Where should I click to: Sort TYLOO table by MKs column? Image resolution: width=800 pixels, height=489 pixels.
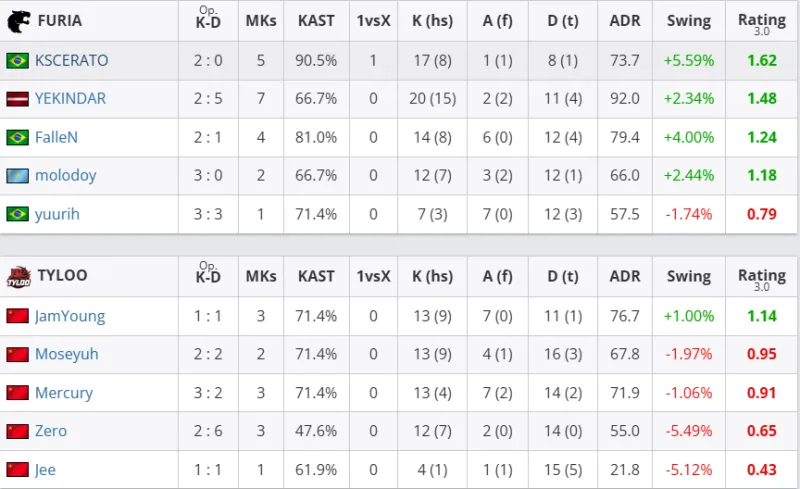click(261, 276)
